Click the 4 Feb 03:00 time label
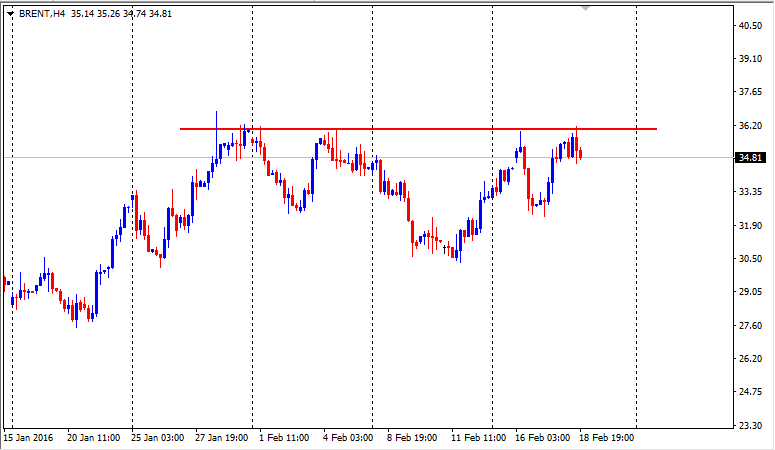Screen dimensions: 775x450 pyautogui.click(x=348, y=438)
